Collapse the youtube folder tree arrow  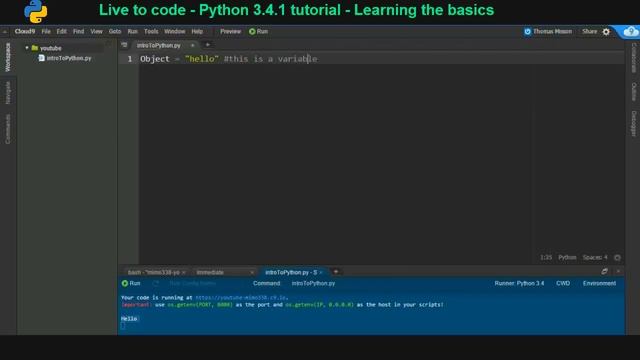pyautogui.click(x=27, y=48)
